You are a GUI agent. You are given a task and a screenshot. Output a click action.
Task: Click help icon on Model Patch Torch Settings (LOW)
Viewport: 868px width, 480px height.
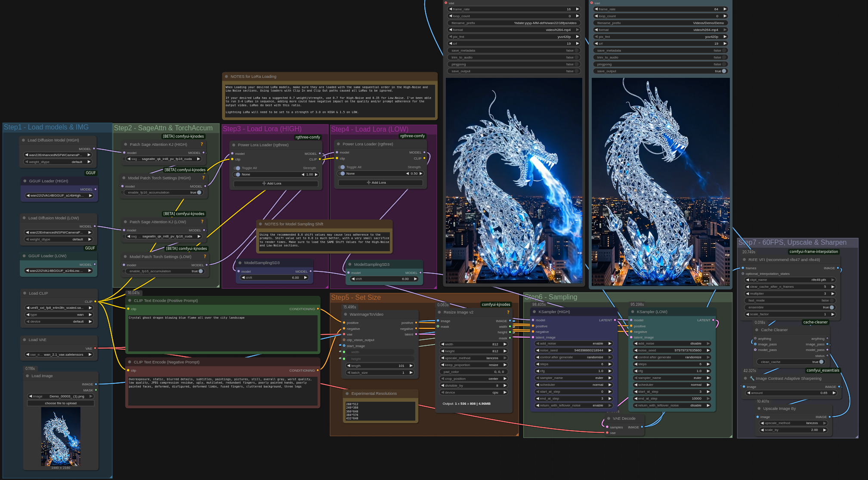(205, 256)
